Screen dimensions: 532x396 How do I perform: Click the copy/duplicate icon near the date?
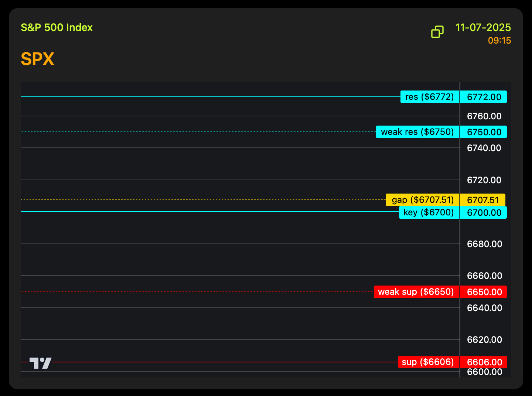coord(437,32)
